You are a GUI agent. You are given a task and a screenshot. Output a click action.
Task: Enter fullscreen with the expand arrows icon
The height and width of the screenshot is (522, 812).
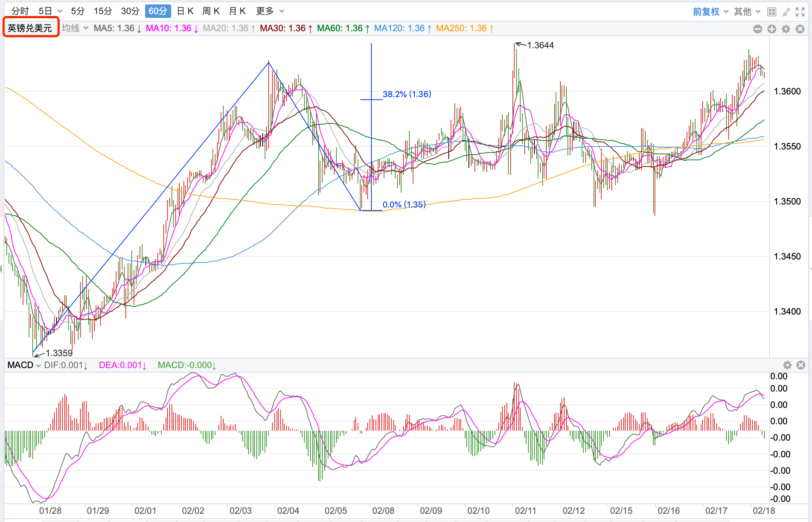point(800,12)
